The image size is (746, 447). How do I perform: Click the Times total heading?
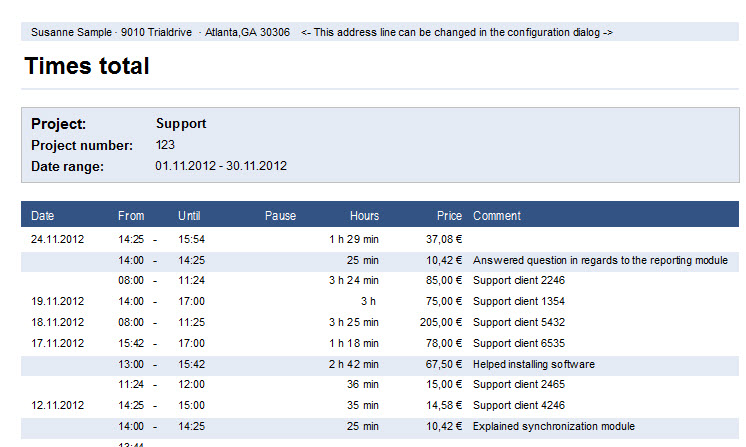[x=87, y=66]
